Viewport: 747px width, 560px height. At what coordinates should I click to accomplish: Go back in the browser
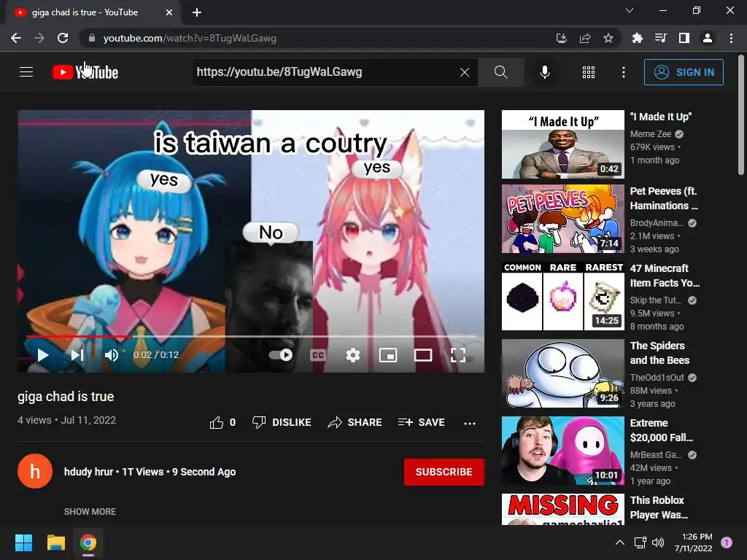(x=16, y=38)
